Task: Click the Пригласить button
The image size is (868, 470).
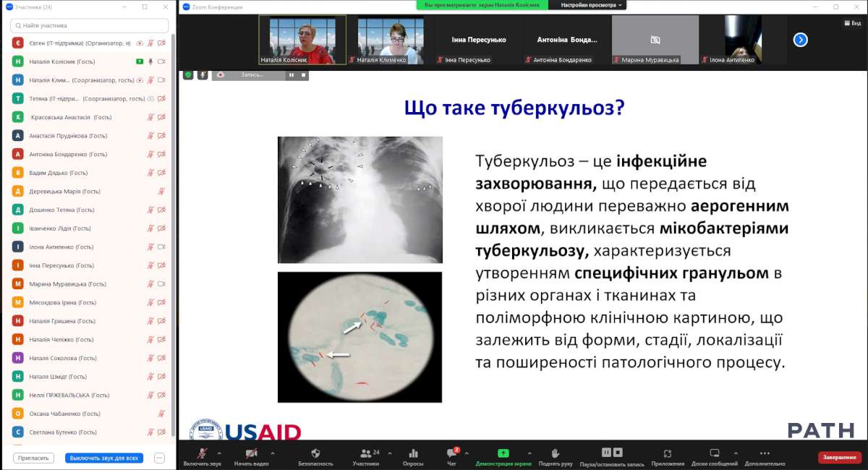Action: pos(33,458)
